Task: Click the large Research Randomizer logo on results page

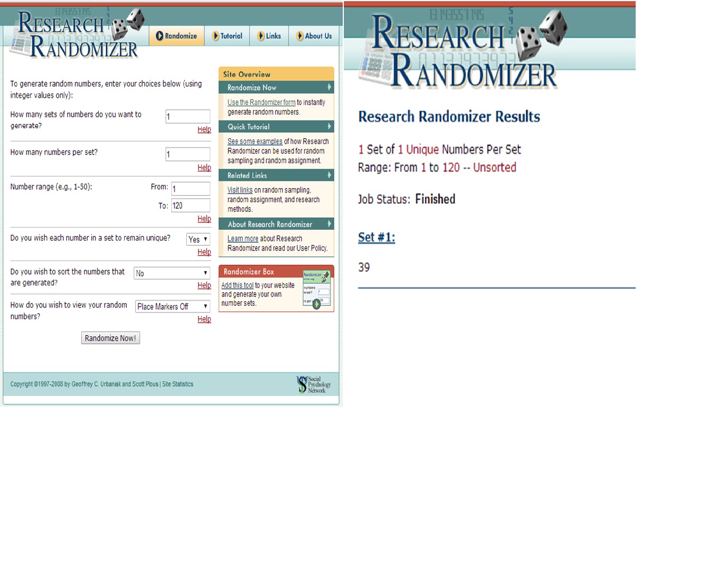Action: click(x=463, y=49)
